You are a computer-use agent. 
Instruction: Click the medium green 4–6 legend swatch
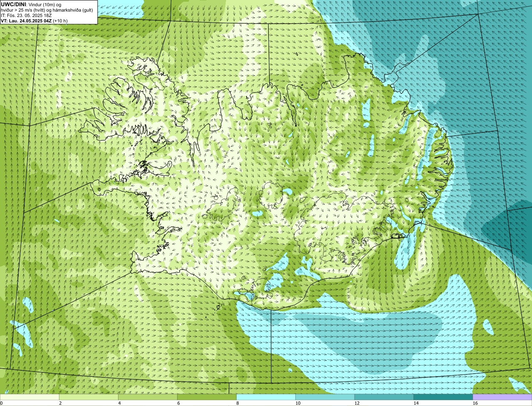tap(148, 397)
